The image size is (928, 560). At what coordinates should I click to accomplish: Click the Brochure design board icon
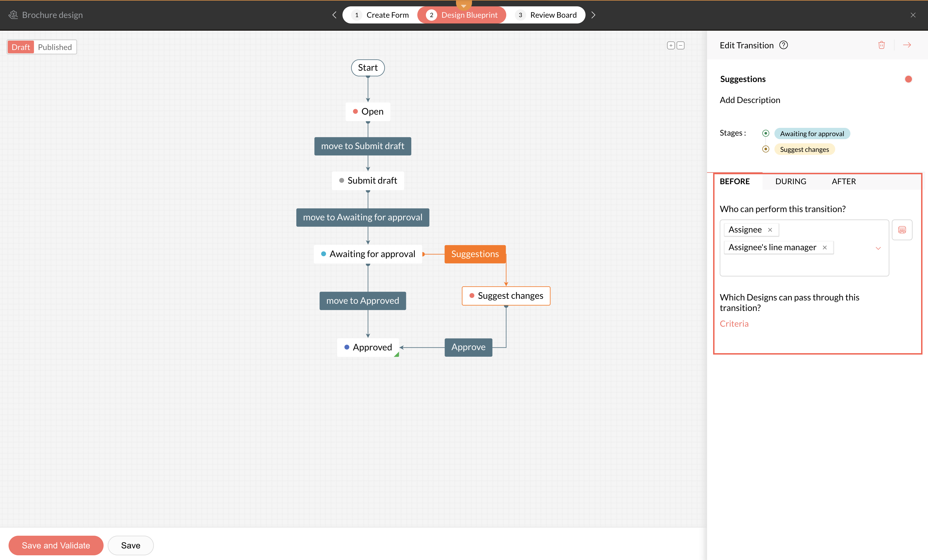coord(14,15)
